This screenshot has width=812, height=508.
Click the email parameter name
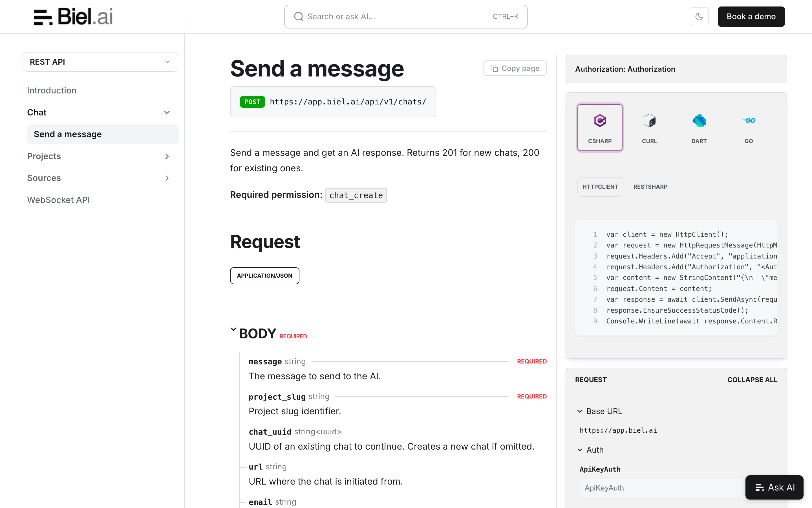tap(261, 502)
